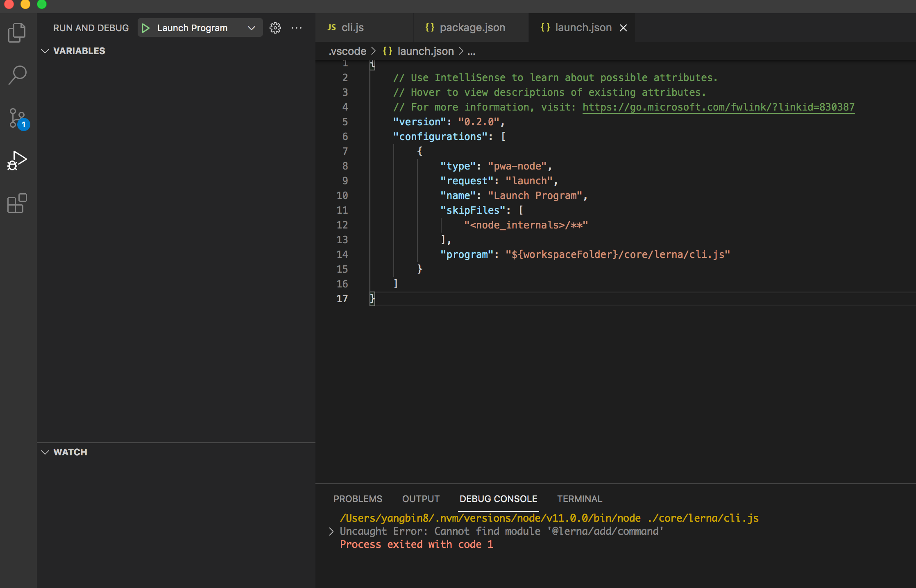Open the DEBUG CONSOLE panel tab

click(x=498, y=499)
